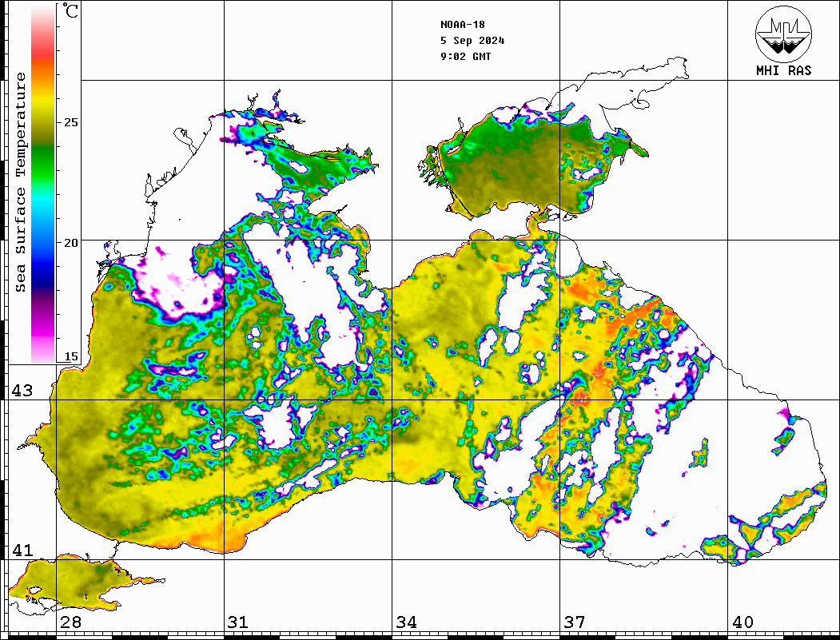Click longitude label '31'
Viewport: 840px width, 640px height.
click(238, 622)
